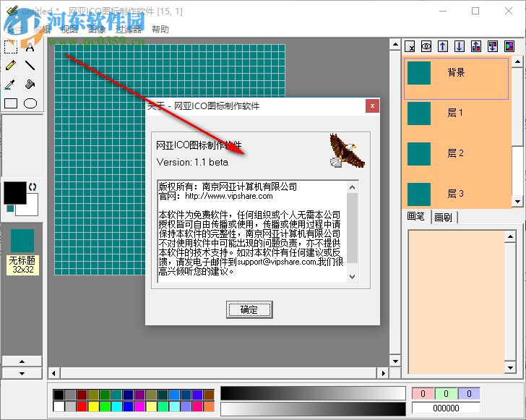Switch to the 画笔 tab
526x420 pixels.
pos(416,216)
